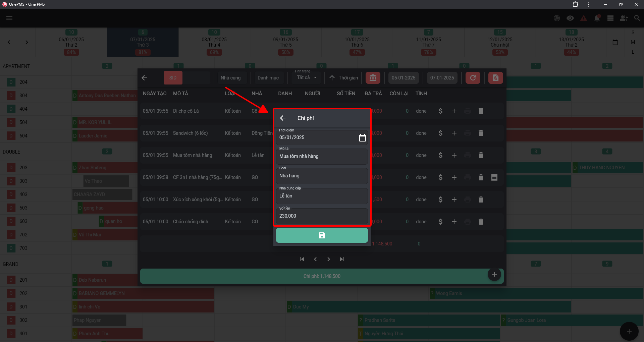Select date column 11/01/2025 Thứ 7
Viewport: 644px width, 342px height.
[x=429, y=42]
